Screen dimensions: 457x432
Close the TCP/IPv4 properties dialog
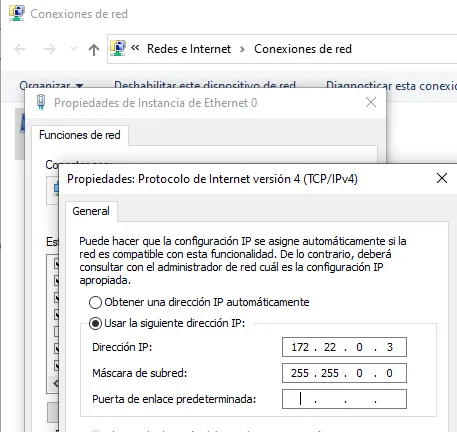(x=442, y=178)
